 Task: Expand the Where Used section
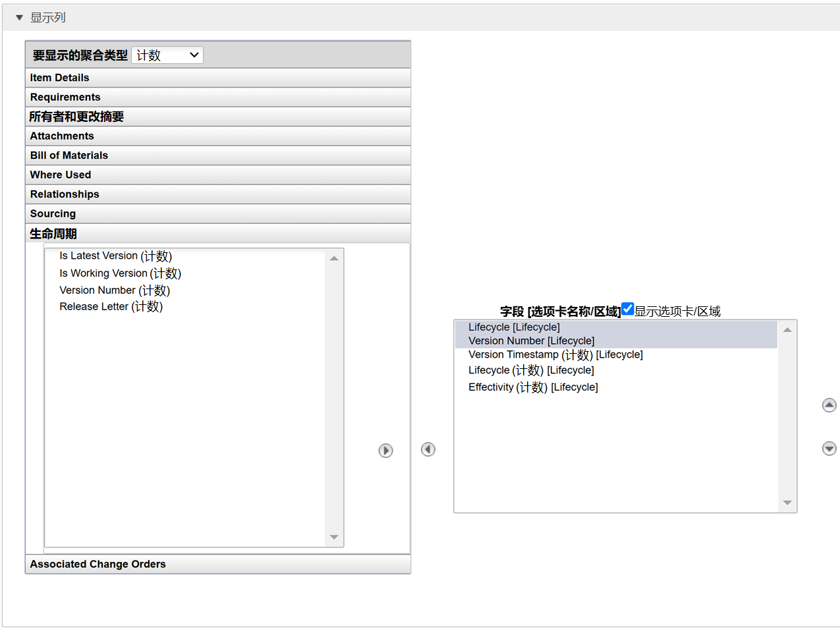(x=218, y=175)
